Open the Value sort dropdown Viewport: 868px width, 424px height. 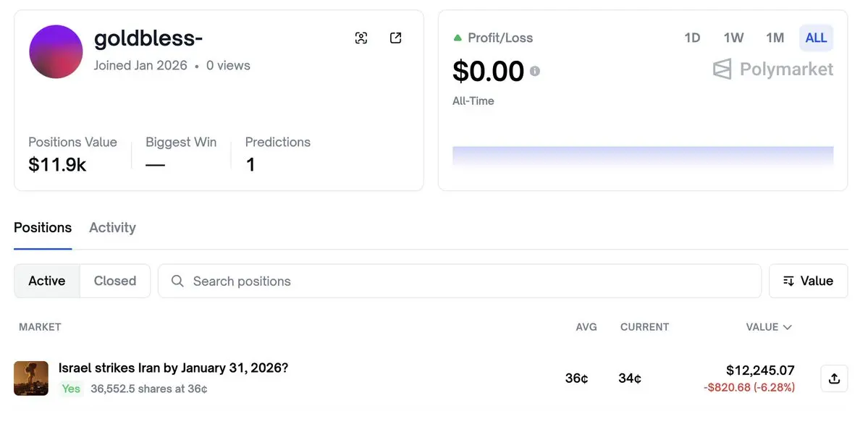(808, 281)
